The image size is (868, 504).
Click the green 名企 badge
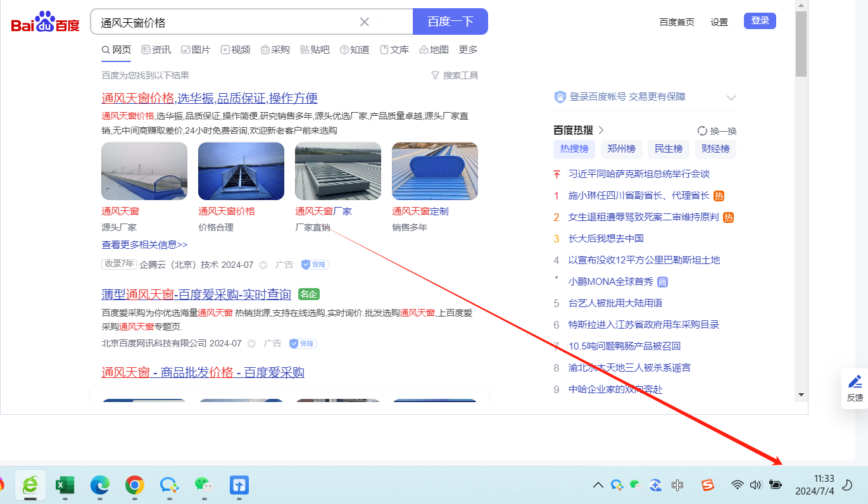click(309, 294)
